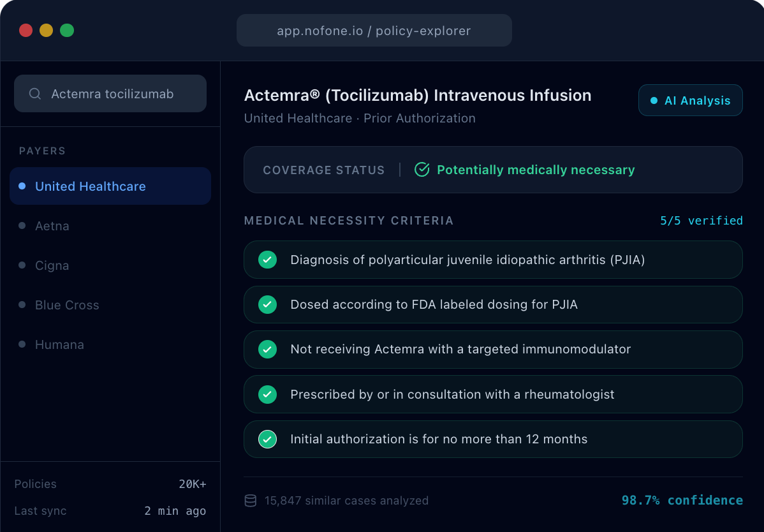Click the search magnifier icon
Viewport: 764px width, 532px height.
pos(34,94)
